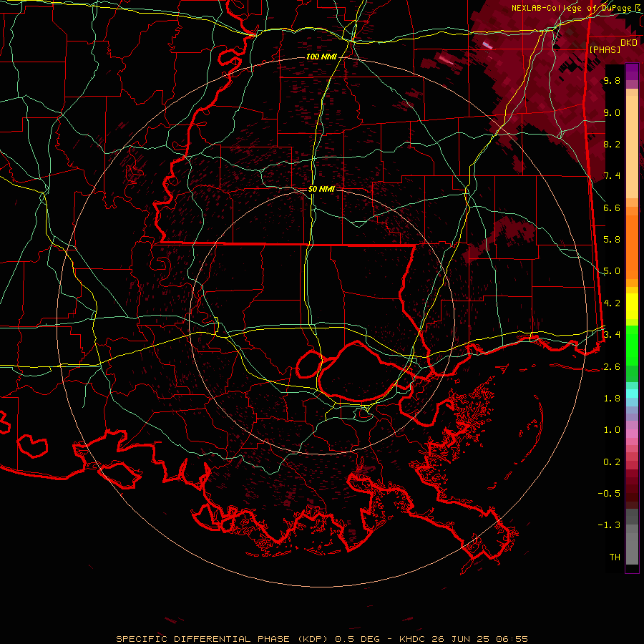This screenshot has width=644, height=644.
Task: Click the 7.4 value on the scale
Action: [612, 176]
